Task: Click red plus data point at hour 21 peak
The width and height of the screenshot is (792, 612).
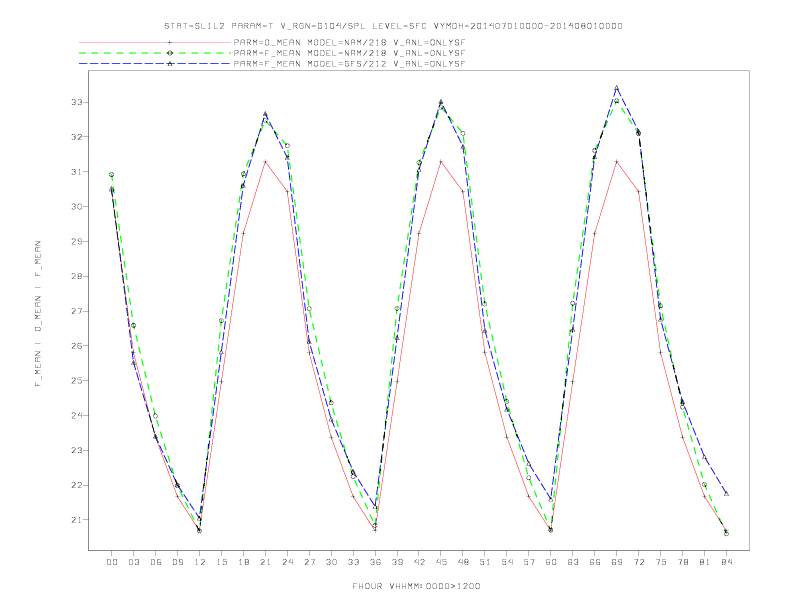Action: [x=265, y=162]
